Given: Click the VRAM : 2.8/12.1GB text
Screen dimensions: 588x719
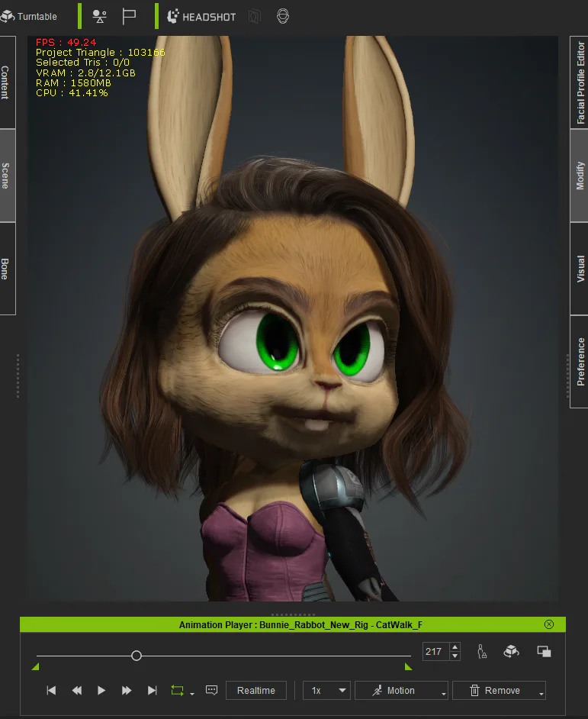Looking at the screenshot, I should pos(85,73).
